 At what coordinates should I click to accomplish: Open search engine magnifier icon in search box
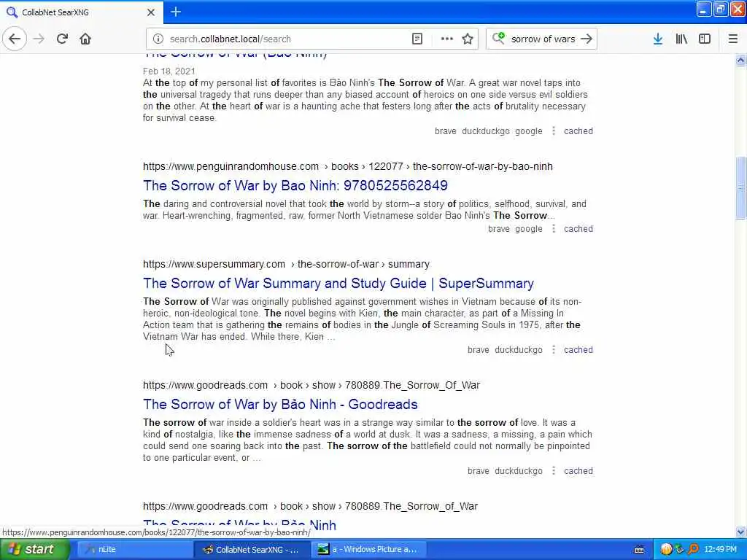498,38
